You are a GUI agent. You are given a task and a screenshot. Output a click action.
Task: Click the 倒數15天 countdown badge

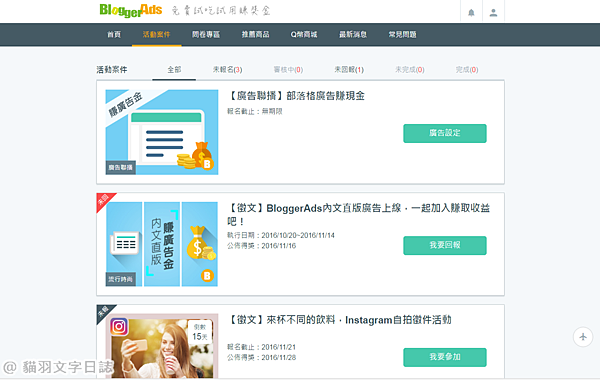pos(200,332)
